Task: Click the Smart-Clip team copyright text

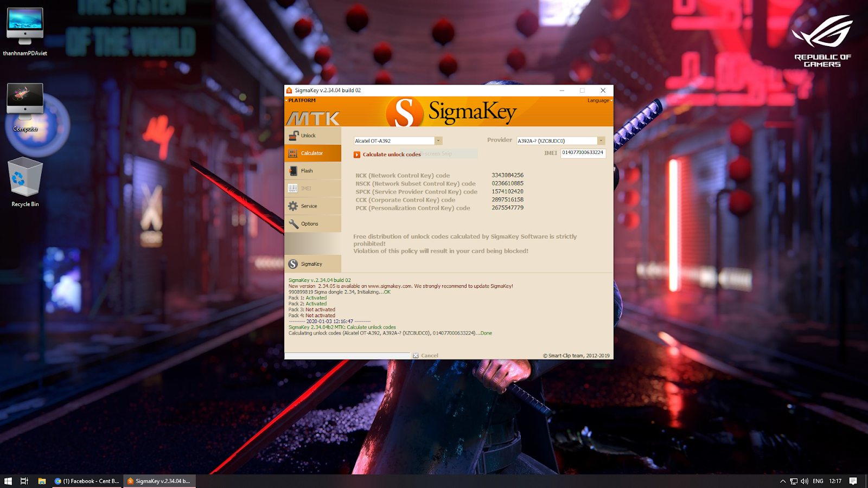Action: click(x=576, y=356)
